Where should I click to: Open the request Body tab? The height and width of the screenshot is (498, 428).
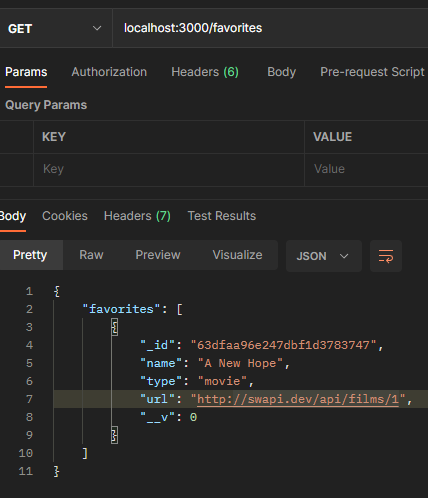click(x=282, y=72)
